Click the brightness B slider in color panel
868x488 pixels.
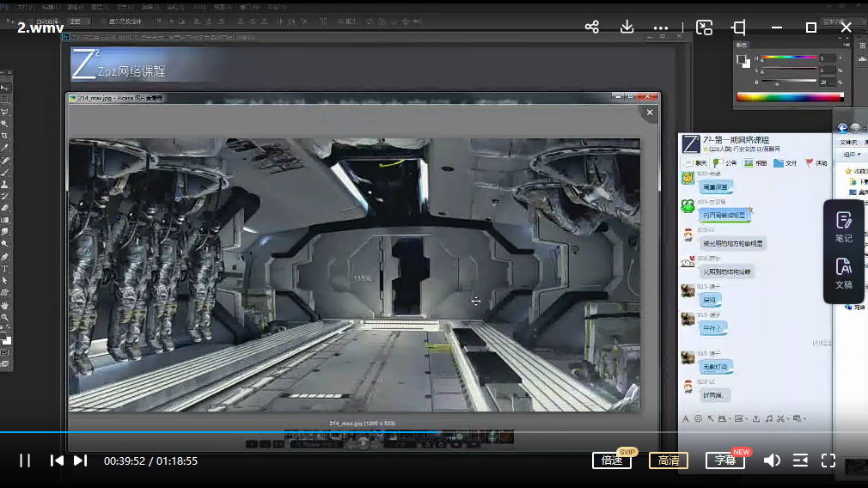click(789, 82)
